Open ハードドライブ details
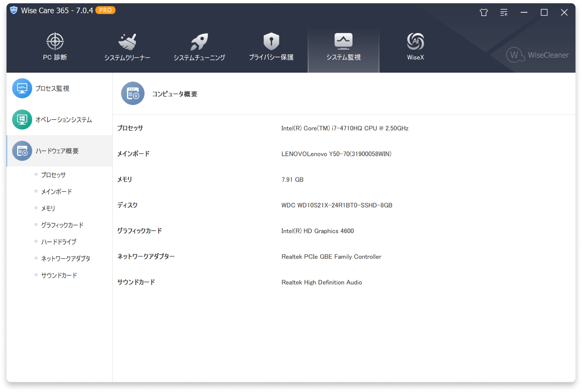The image size is (582, 392). coord(59,241)
